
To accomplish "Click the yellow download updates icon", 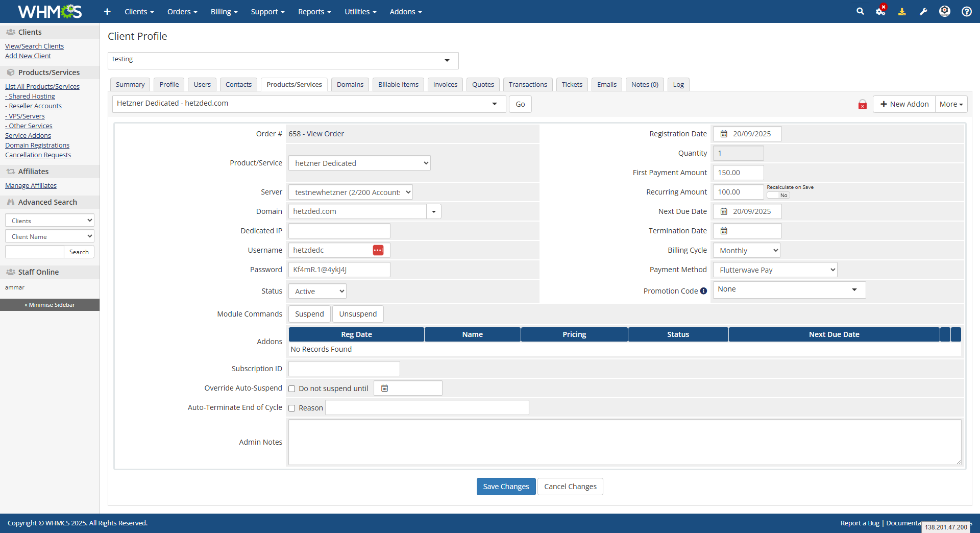I will tap(902, 11).
